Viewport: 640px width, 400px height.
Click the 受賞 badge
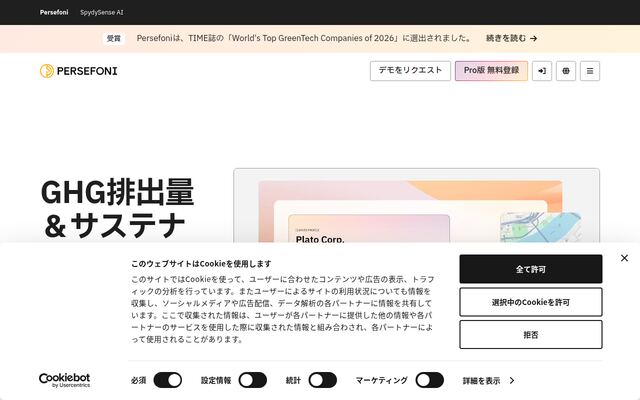point(113,38)
